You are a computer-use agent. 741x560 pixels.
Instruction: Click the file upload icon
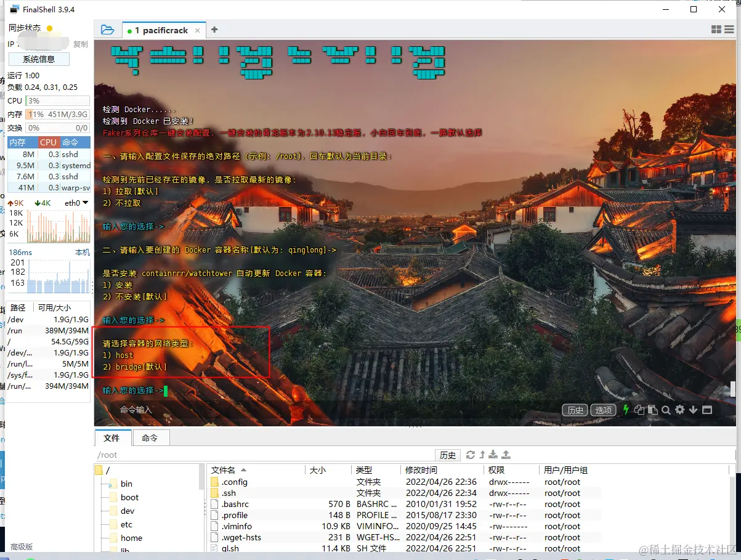tap(506, 455)
